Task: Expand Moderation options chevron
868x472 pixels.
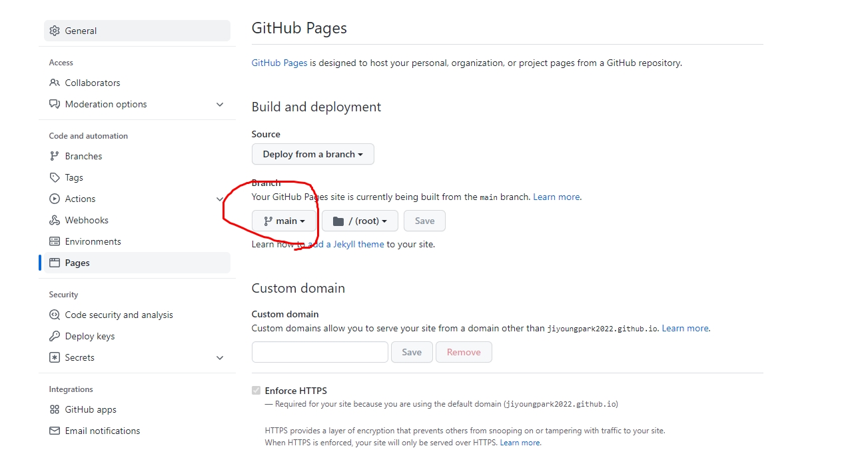Action: [220, 104]
